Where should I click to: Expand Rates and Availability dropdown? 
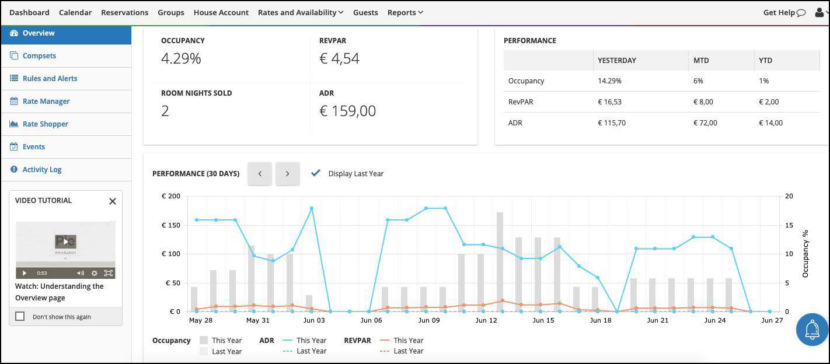(301, 12)
